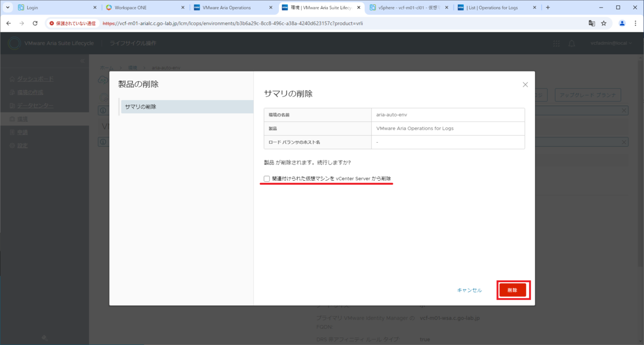Select the サマリの削除 wizard step
Screen dimensions: 644x345
(x=186, y=107)
